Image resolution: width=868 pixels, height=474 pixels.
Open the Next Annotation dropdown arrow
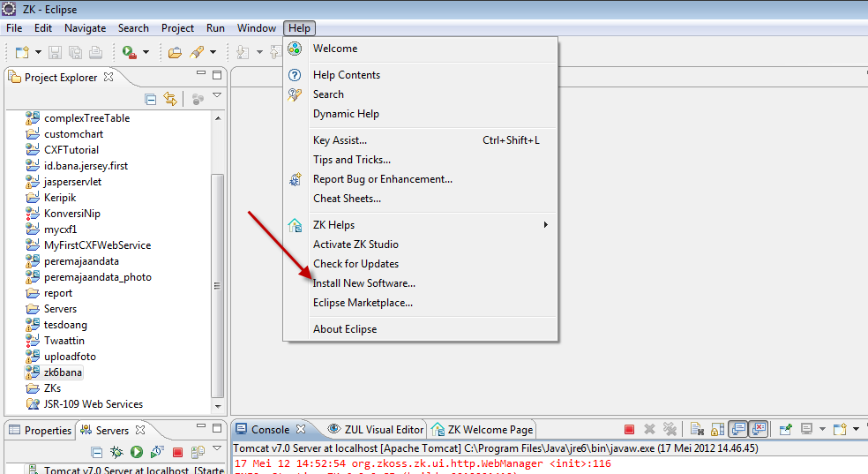pos(259,53)
